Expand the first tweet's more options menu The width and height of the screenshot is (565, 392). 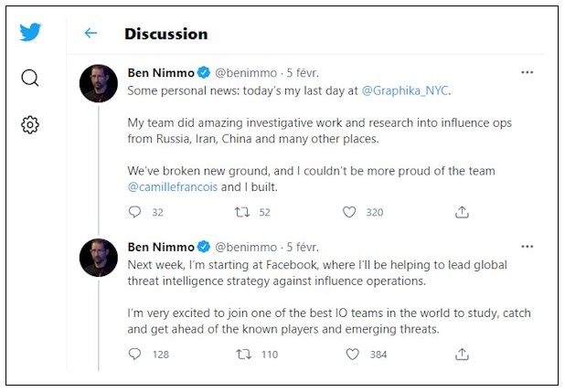point(527,72)
